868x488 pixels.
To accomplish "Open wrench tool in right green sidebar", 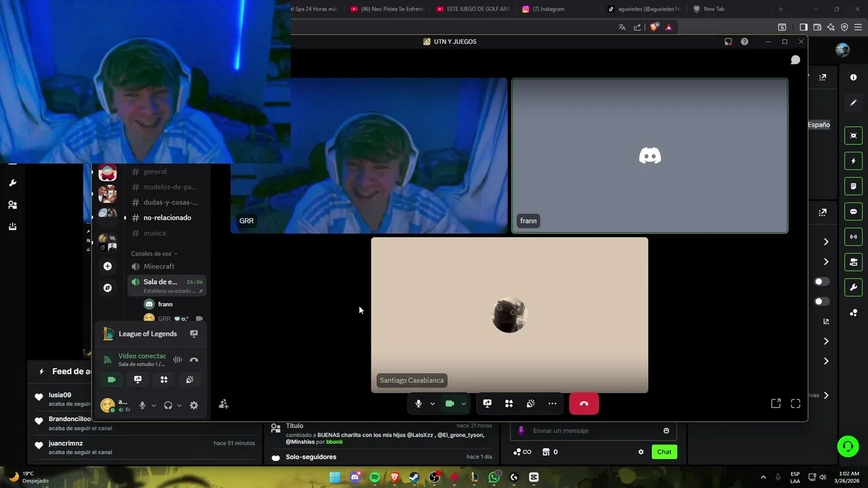I will pyautogui.click(x=854, y=287).
